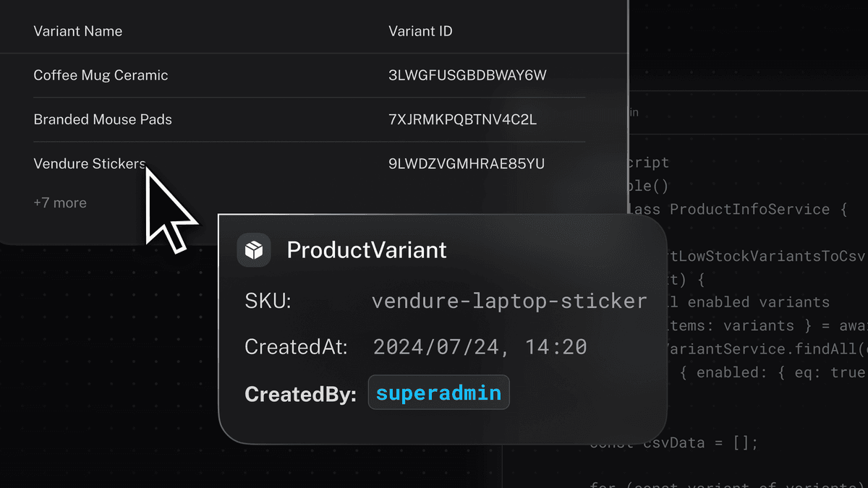Click the superadmin badge
868x488 pixels.
(x=438, y=393)
